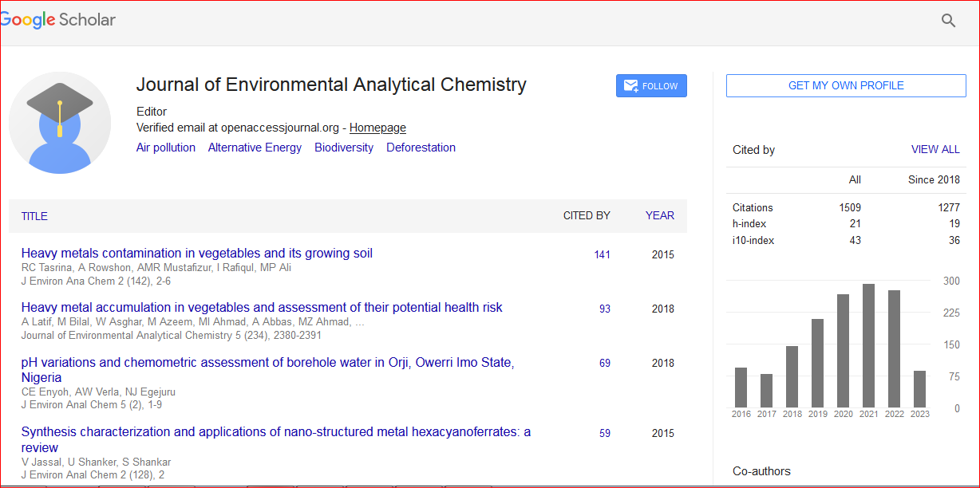Select the Alternative Energy topic link
980x488 pixels.
pos(255,148)
